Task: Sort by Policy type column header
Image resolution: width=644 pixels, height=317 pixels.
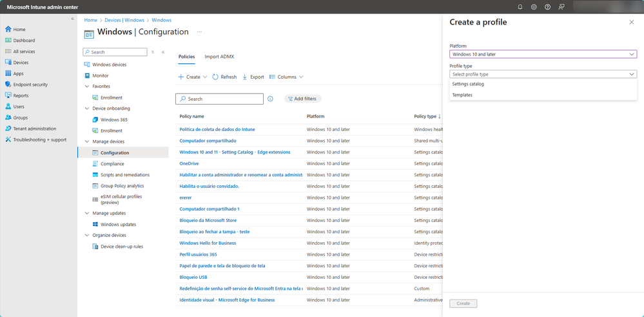Action: point(427,116)
